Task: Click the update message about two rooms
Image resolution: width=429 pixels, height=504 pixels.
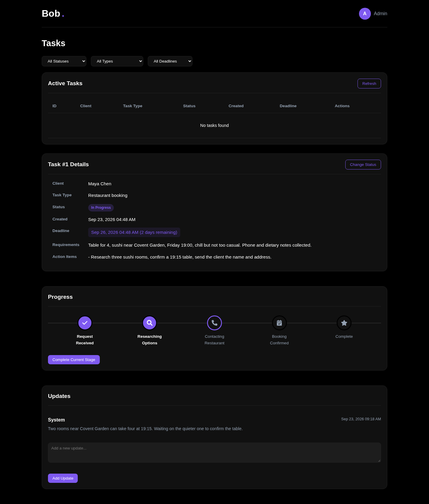Action: pyautogui.click(x=145, y=429)
